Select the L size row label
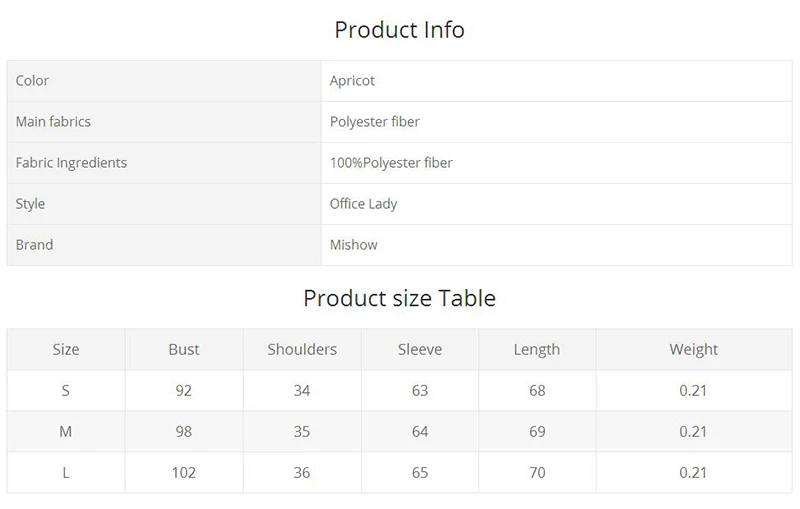The width and height of the screenshot is (800, 509). [x=66, y=473]
